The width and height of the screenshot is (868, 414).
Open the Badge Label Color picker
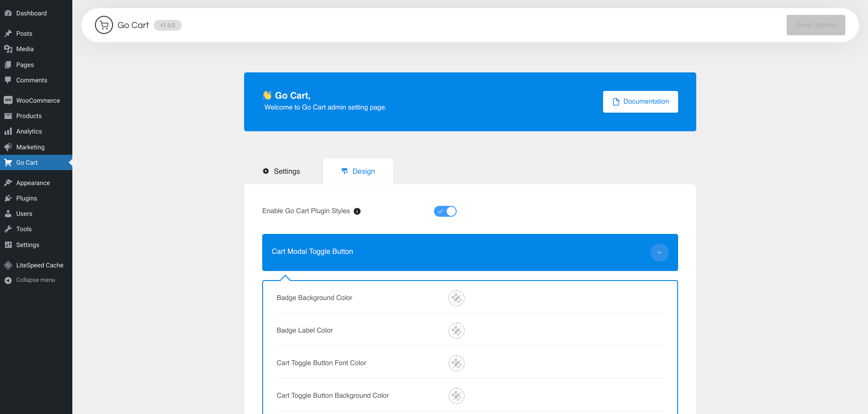point(457,331)
